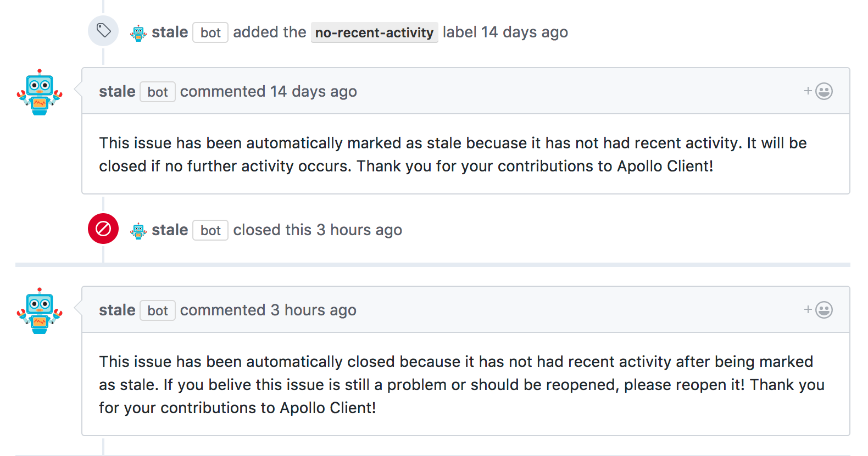Open large stale bot avatar on first comment

[x=40, y=92]
